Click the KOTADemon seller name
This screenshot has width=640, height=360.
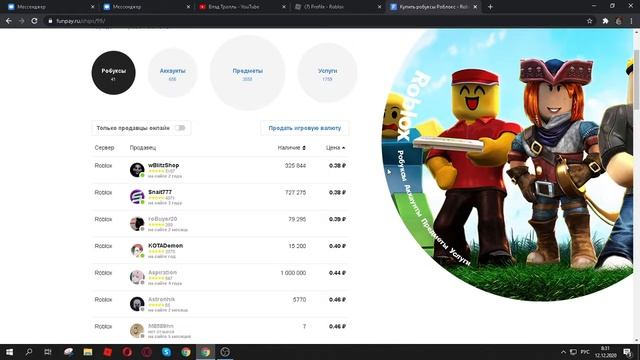[165, 246]
